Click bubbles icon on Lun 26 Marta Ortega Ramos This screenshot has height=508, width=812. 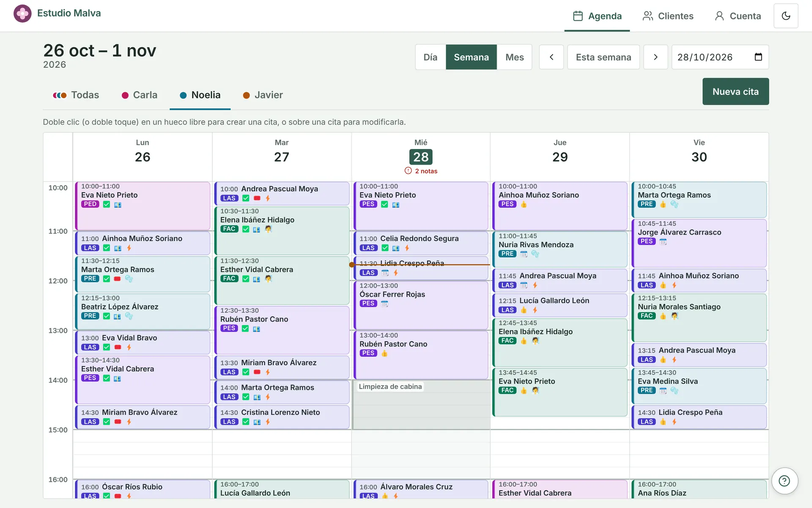coord(129,279)
